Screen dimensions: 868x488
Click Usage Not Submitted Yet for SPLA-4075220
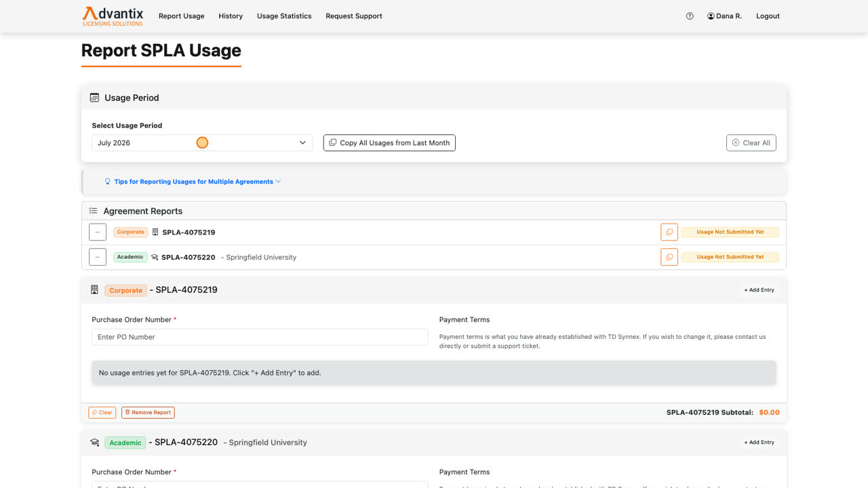click(x=730, y=257)
